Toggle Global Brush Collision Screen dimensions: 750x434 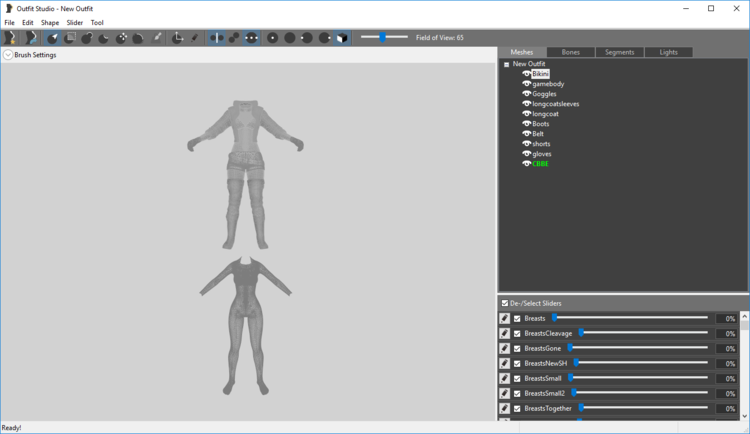pyautogui.click(x=252, y=38)
